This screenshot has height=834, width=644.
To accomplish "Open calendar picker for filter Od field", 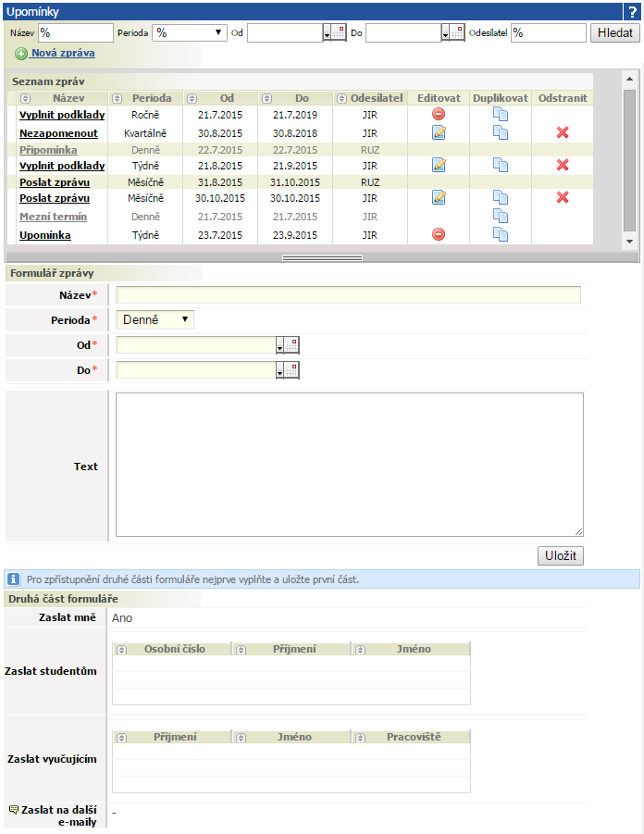I will coord(339,33).
